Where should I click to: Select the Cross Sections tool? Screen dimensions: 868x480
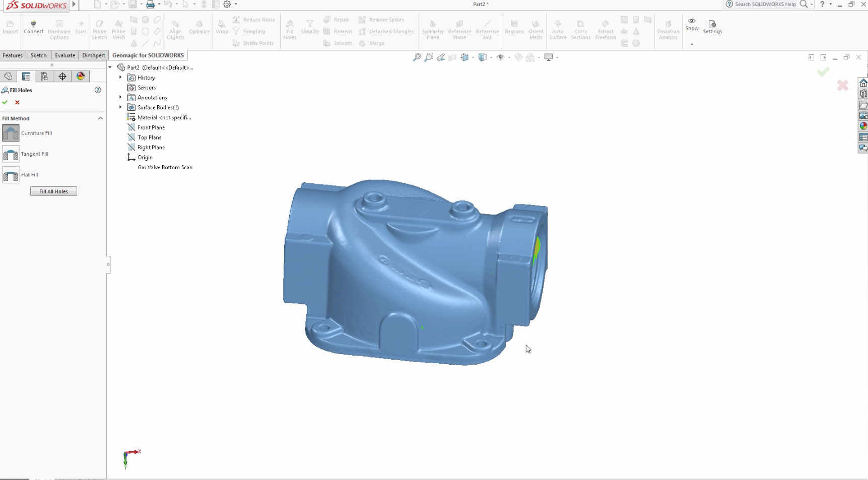click(x=580, y=30)
